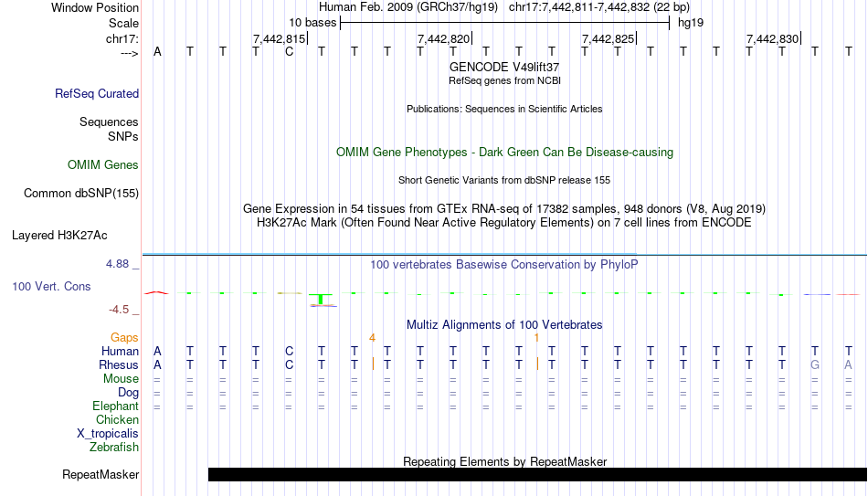868x496 pixels.
Task: Select the Chicken species label
Action: point(117,419)
